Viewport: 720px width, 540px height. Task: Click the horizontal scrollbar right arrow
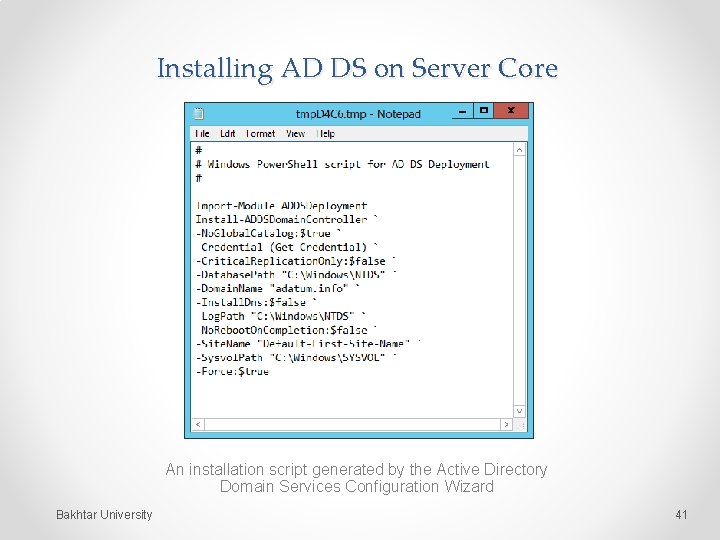(x=506, y=424)
